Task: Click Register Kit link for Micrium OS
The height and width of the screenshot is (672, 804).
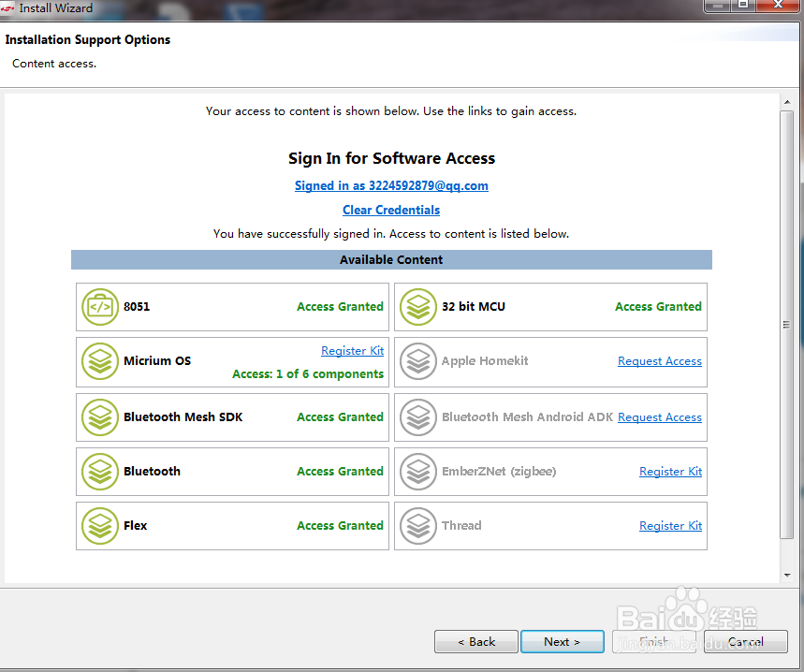Action: pos(352,351)
